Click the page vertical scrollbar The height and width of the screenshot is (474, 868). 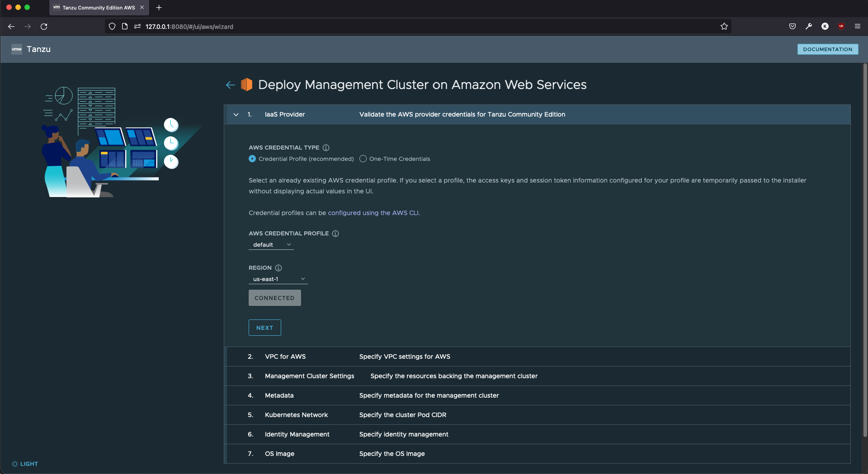[x=865, y=251]
